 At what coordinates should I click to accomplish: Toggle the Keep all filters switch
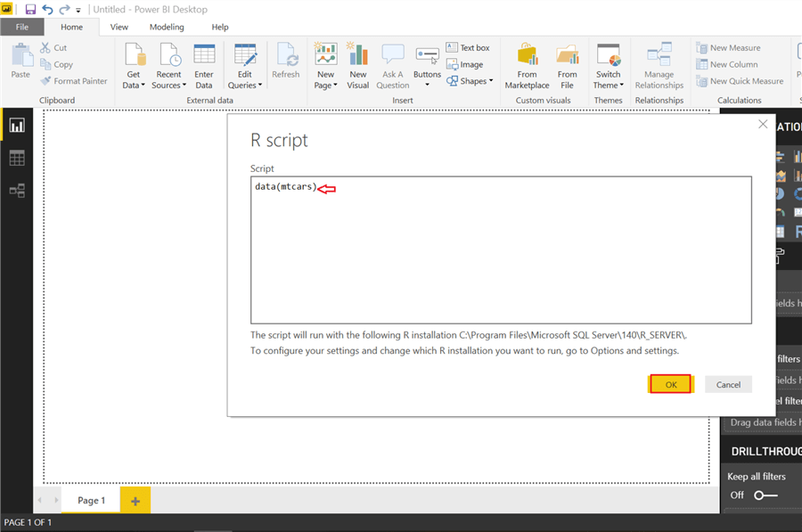pos(765,495)
